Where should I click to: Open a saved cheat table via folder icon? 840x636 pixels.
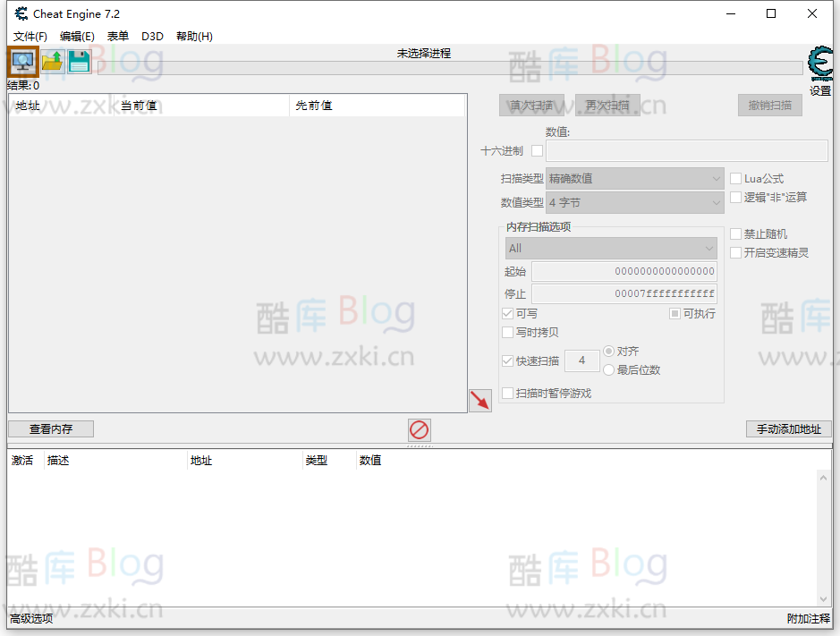50,61
